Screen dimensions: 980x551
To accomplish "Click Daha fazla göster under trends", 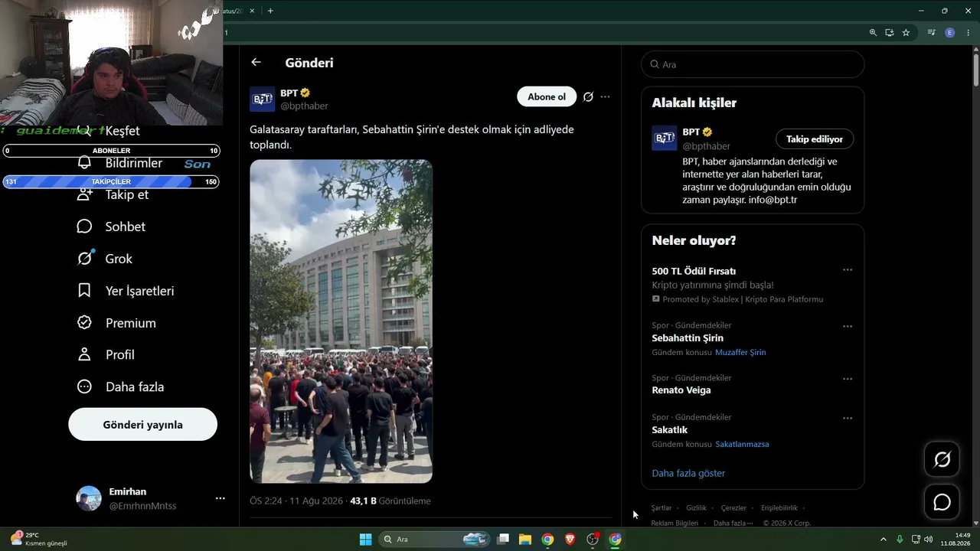I will (x=688, y=473).
